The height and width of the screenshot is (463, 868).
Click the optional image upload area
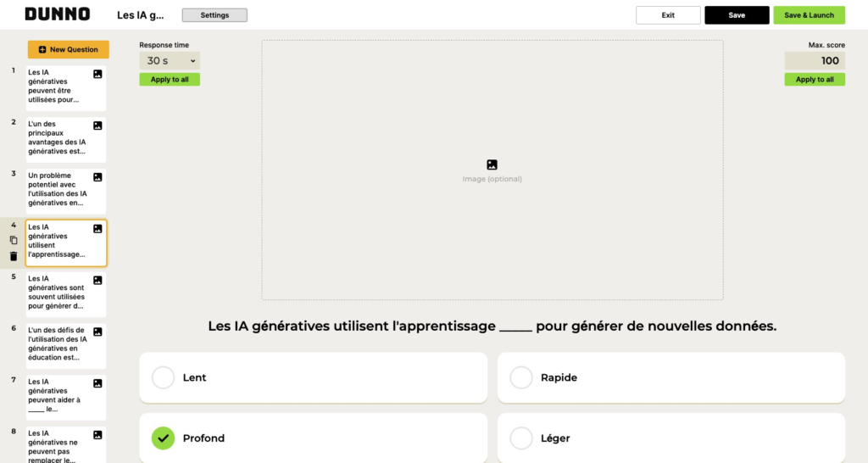click(492, 170)
